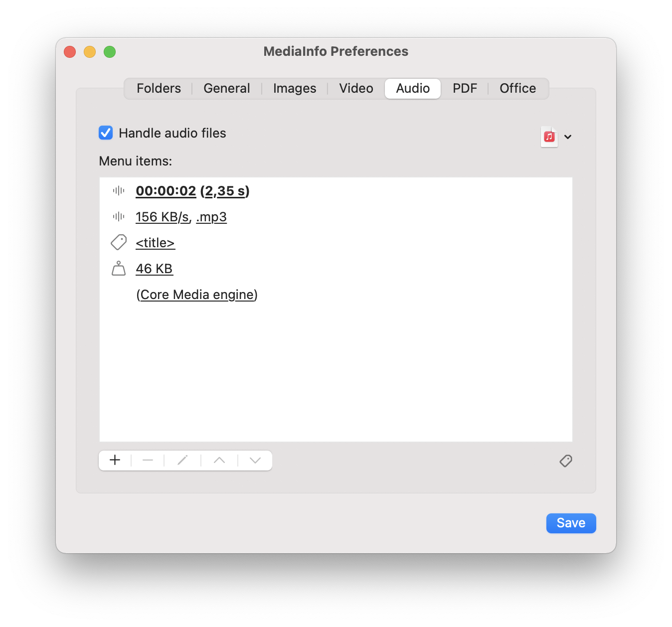Image resolution: width=672 pixels, height=627 pixels.
Task: Add a new menu item with plus
Action: [115, 460]
